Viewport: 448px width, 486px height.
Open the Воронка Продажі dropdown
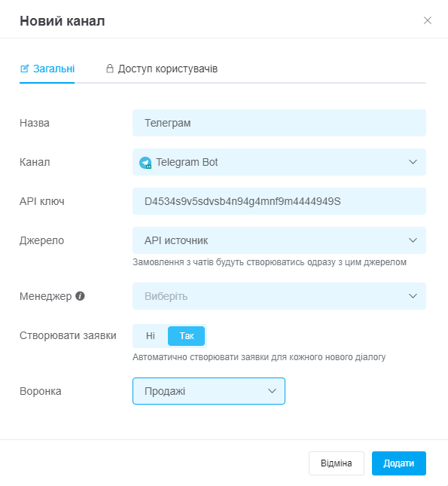click(x=209, y=391)
